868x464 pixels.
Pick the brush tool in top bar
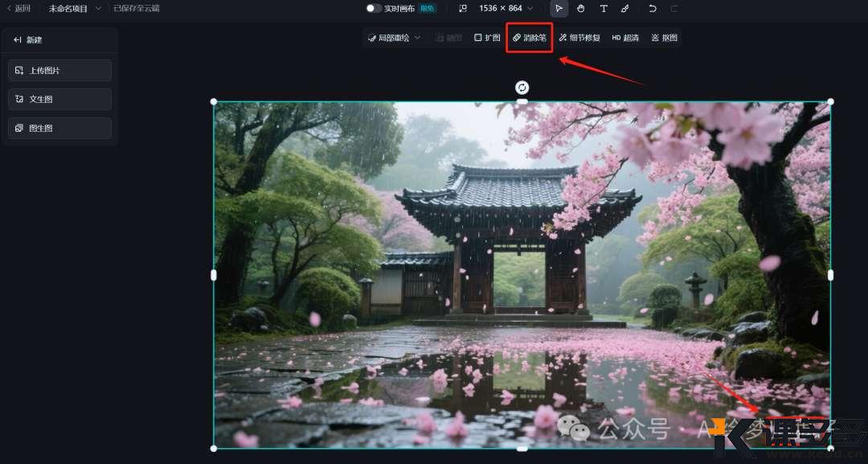[625, 9]
